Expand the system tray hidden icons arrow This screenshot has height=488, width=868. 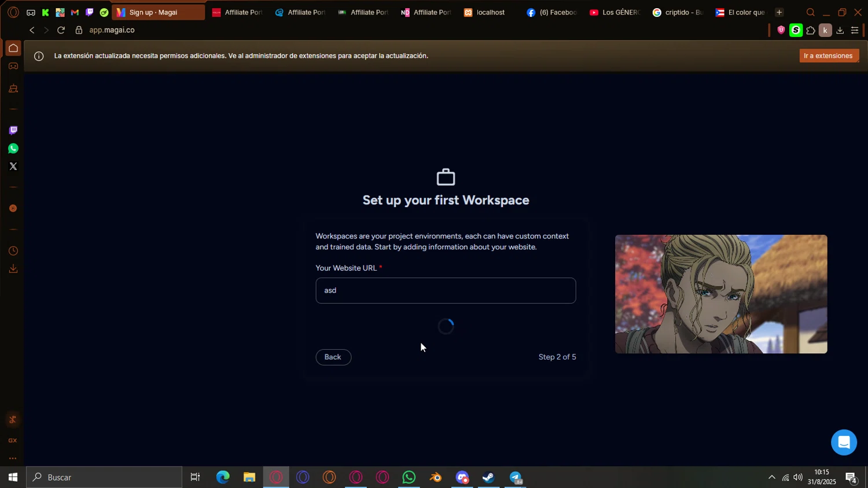(x=771, y=477)
